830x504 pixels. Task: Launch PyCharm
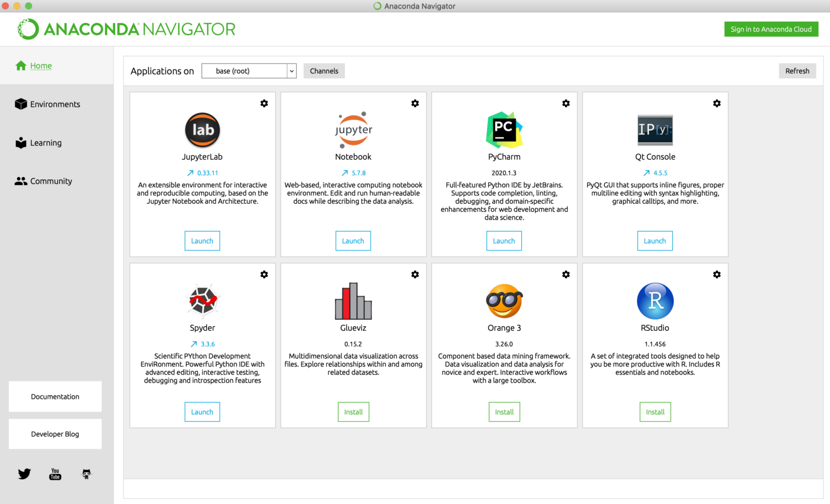tap(504, 241)
